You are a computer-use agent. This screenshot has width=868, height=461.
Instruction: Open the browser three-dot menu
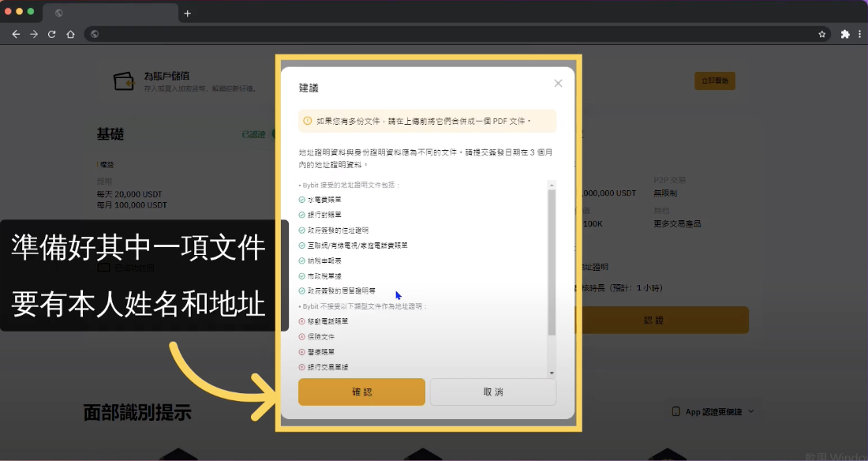click(859, 35)
